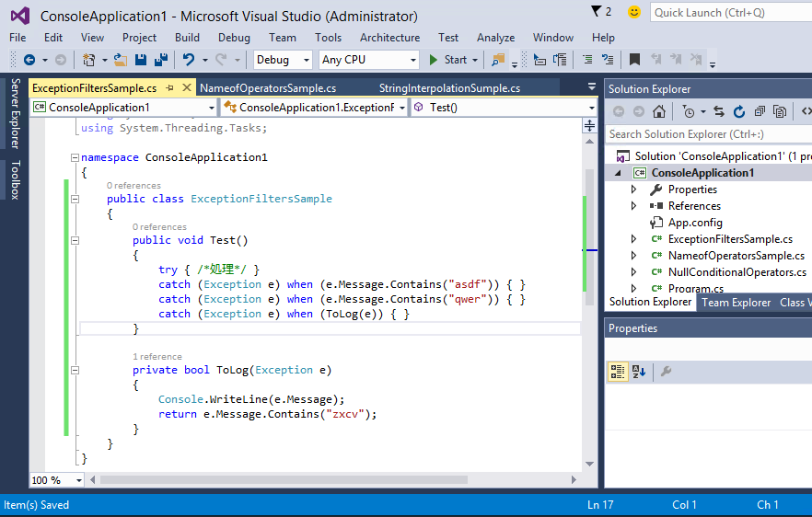
Task: Click the New Project toolbar icon
Action: (88, 60)
